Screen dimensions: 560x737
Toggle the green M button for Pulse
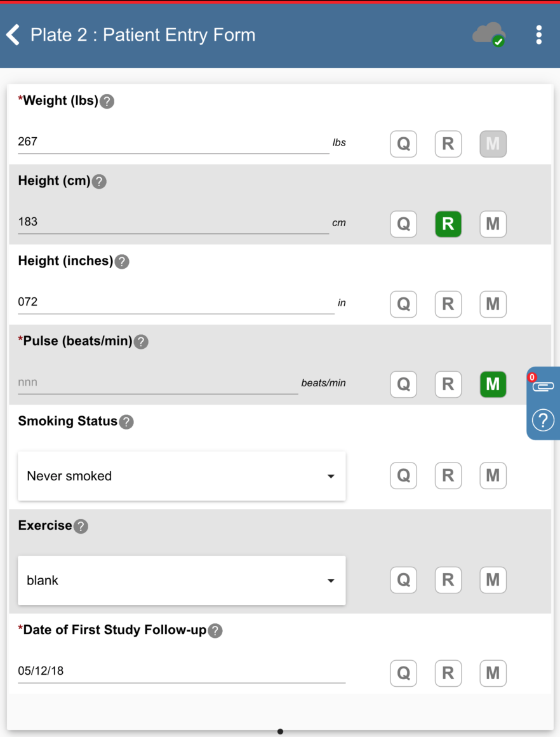coord(493,384)
